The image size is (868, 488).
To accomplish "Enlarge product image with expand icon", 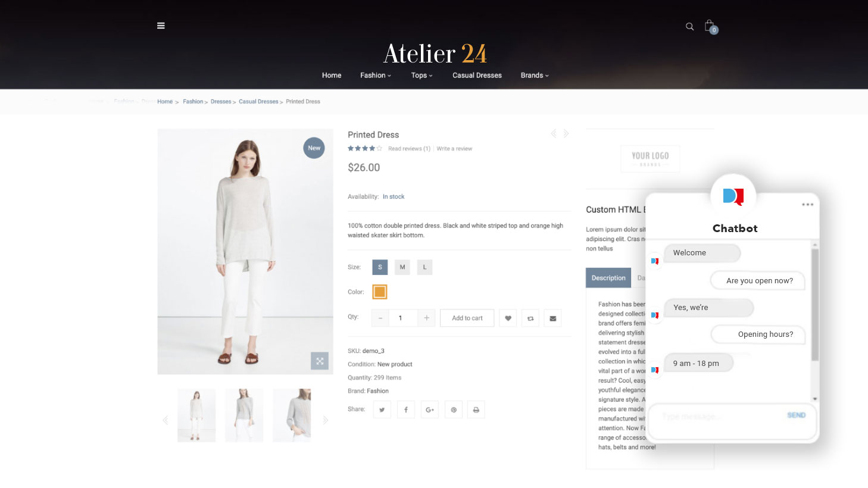I will click(320, 361).
